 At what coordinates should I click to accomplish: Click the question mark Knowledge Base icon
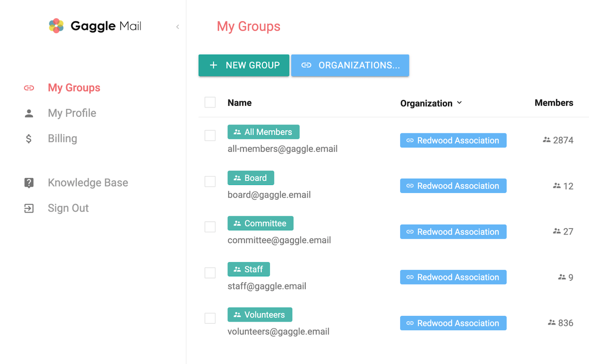29,183
